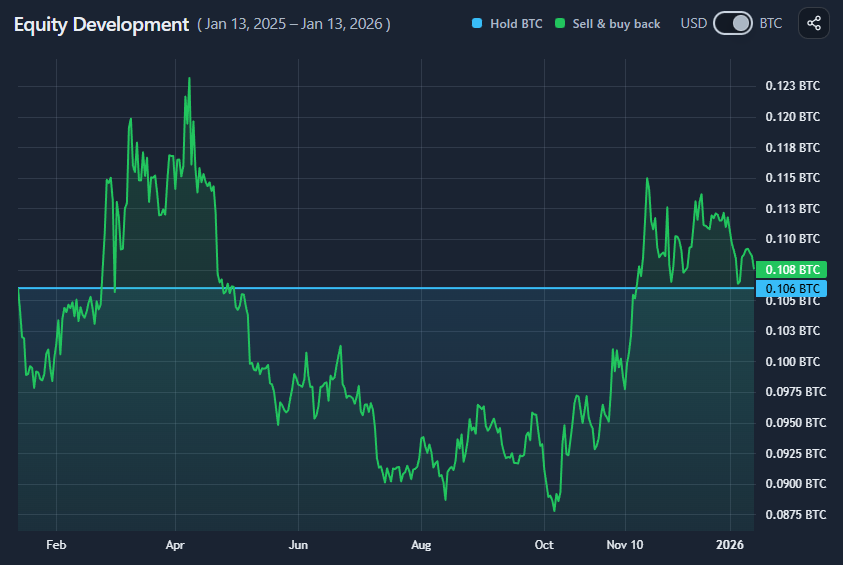Click the Feb label on time axis
843x565 pixels.
[x=56, y=545]
